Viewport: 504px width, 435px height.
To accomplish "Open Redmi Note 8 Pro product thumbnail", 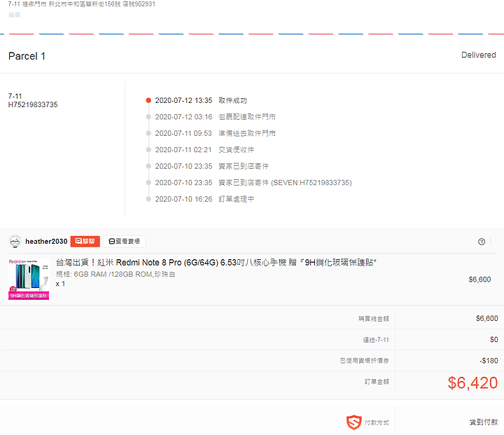I will (x=29, y=279).
